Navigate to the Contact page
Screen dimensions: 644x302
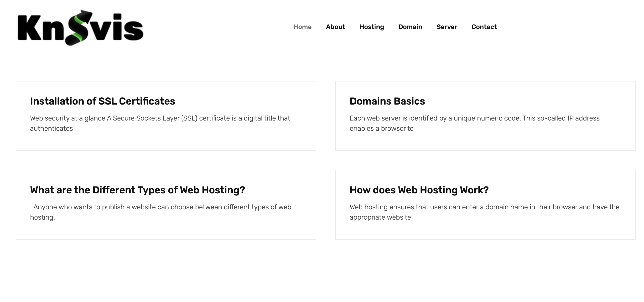pyautogui.click(x=484, y=27)
